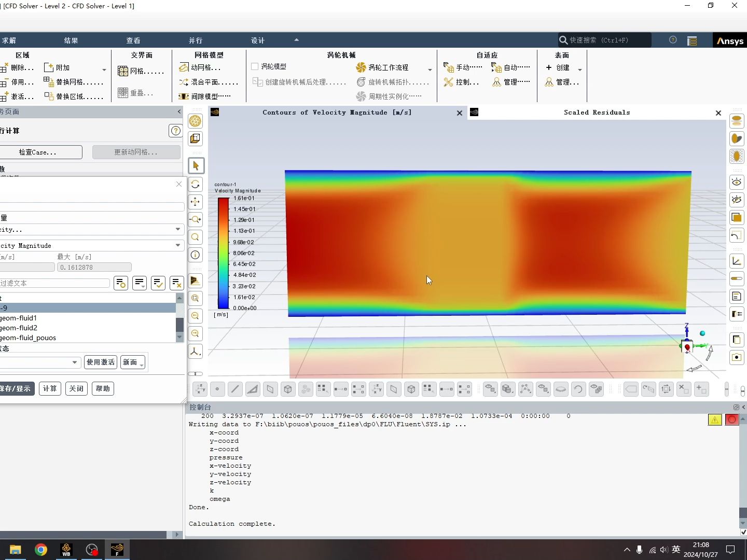Expand the 附加 dropdown arrow in 区域 group
Image resolution: width=747 pixels, height=560 pixels.
click(104, 69)
